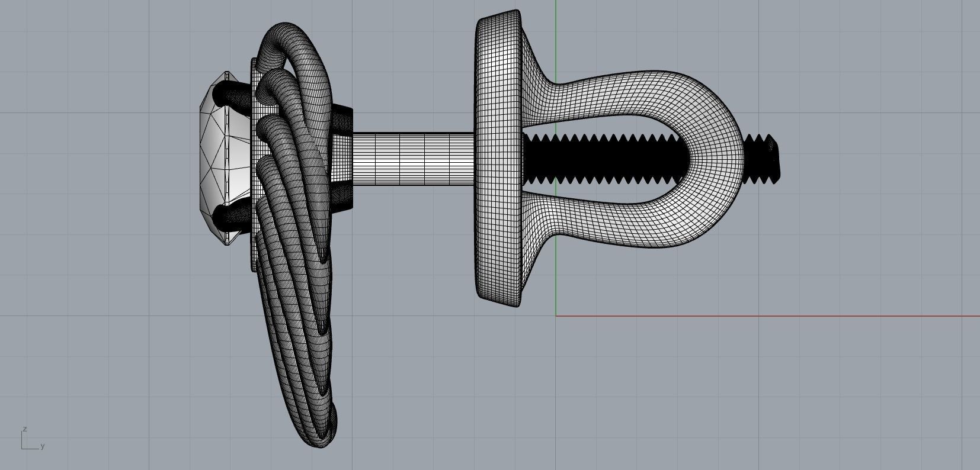Select the threaded screw tip at the right end
Screen dimensions: 980x470
(x=761, y=159)
